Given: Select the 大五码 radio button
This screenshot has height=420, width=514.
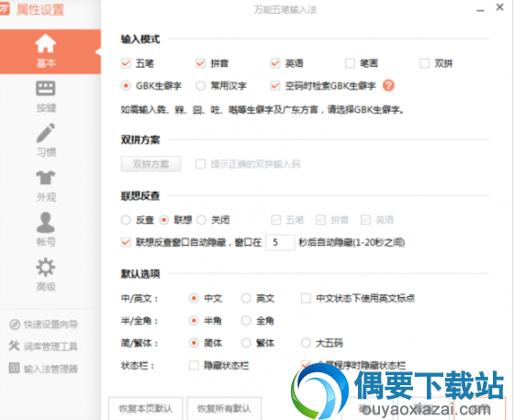Looking at the screenshot, I should pos(306,343).
